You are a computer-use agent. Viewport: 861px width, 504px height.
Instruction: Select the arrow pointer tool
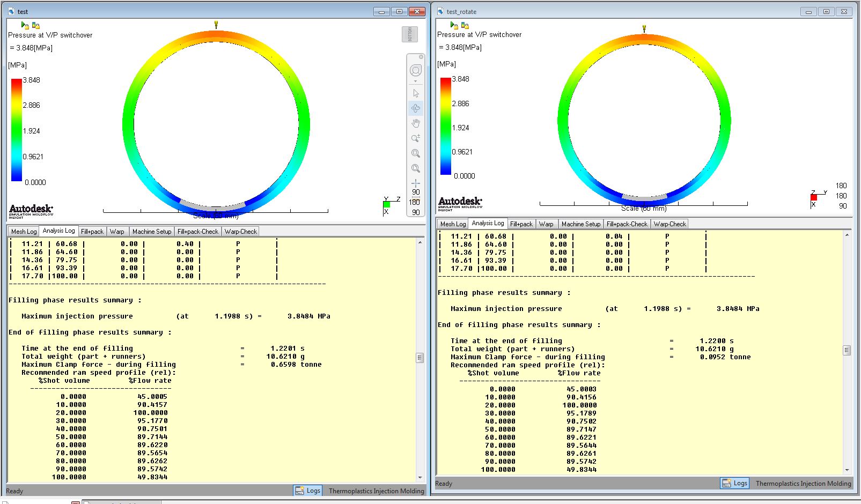pyautogui.click(x=416, y=93)
